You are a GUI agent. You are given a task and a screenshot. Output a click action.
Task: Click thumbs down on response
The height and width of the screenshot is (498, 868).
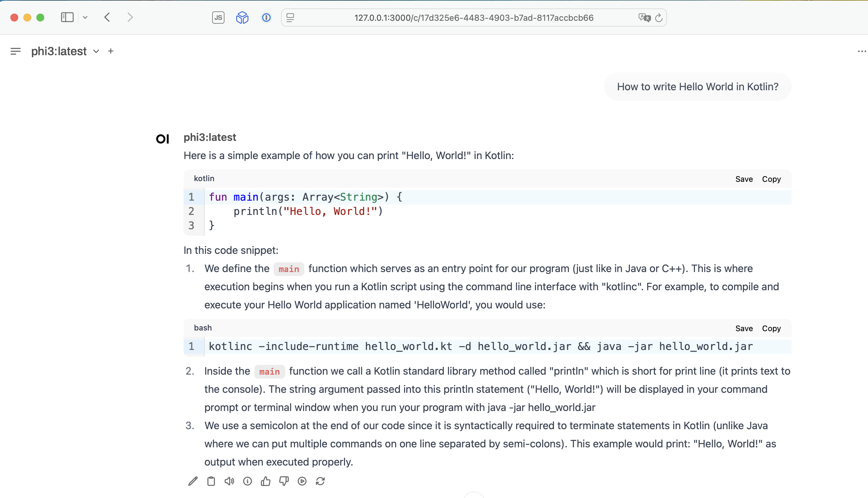coord(284,481)
